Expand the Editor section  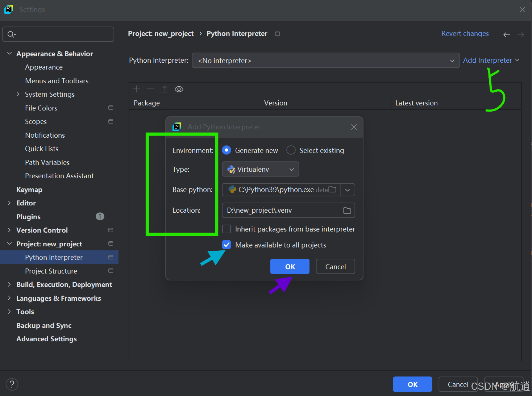pyautogui.click(x=9, y=203)
